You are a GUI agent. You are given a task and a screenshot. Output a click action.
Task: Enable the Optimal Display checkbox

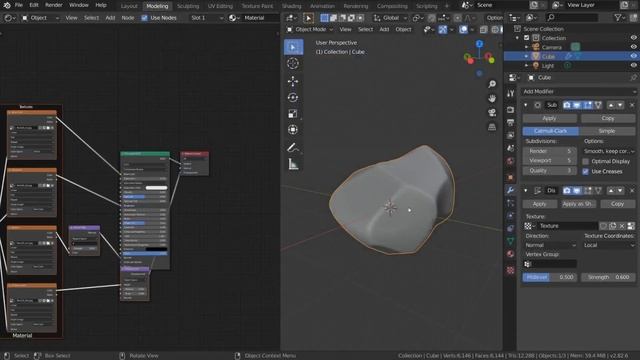585,161
